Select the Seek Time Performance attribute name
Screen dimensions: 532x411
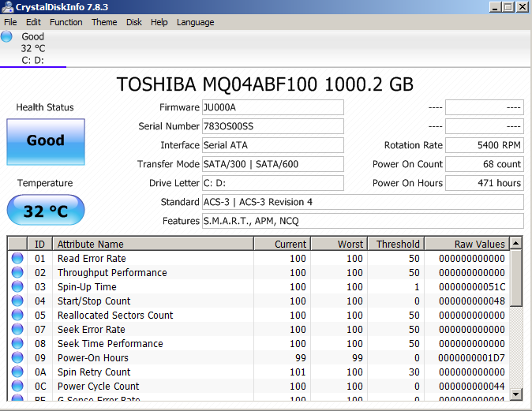click(x=111, y=344)
